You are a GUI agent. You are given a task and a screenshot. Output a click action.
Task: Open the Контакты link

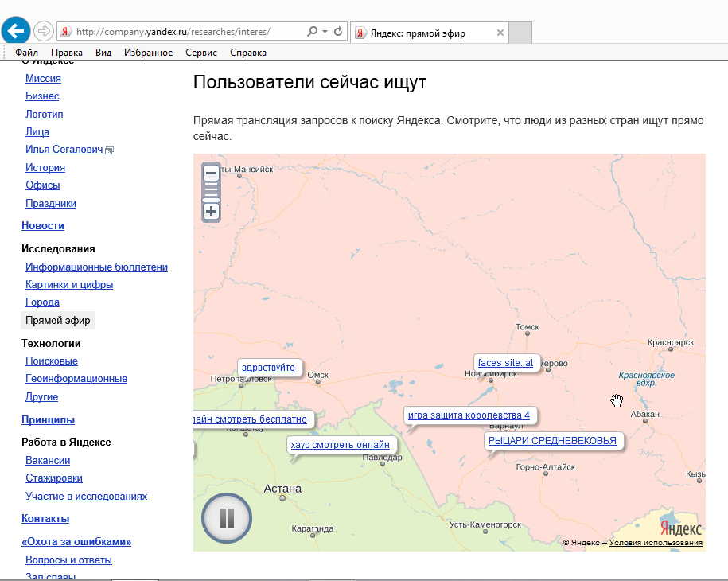click(x=45, y=519)
